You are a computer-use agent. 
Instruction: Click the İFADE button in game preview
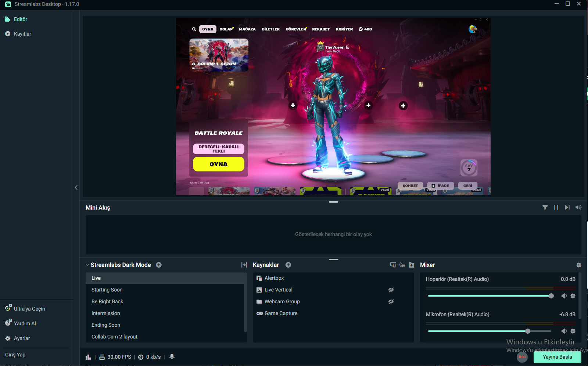[x=441, y=186]
